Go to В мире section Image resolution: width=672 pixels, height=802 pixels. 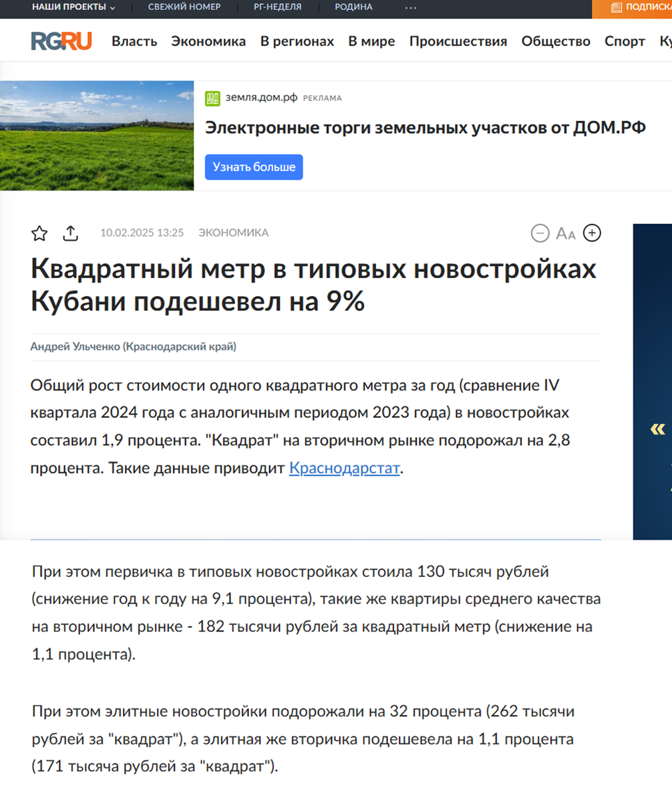point(371,41)
